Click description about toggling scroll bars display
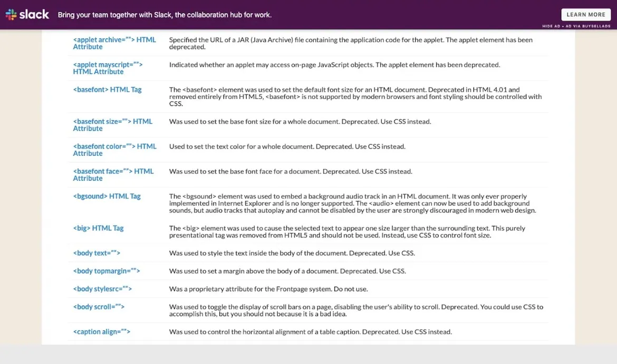Image resolution: width=617 pixels, height=364 pixels. point(356,310)
